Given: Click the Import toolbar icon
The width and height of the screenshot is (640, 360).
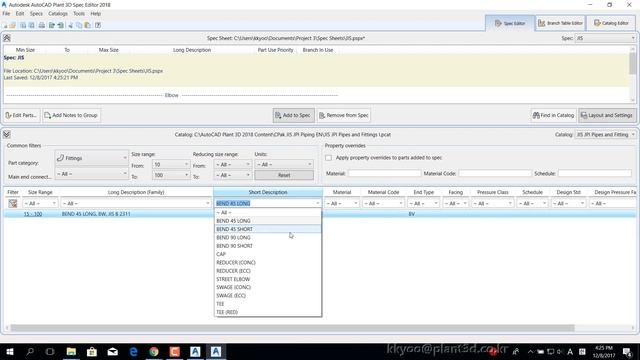Looking at the screenshot, I should [x=60, y=25].
